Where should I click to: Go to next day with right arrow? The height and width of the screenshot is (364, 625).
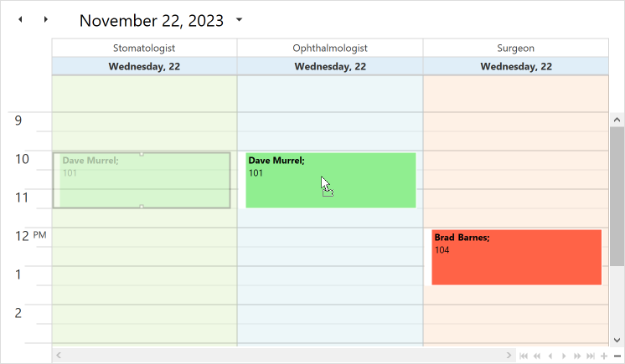coord(45,19)
